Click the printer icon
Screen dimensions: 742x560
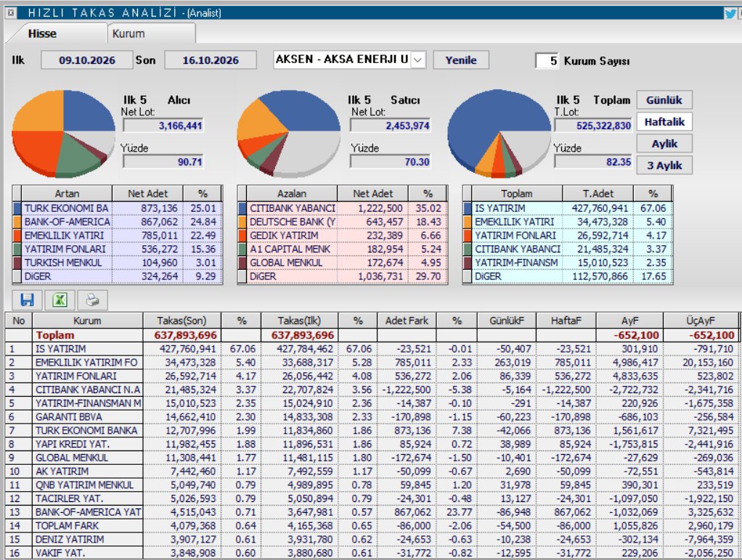93,300
